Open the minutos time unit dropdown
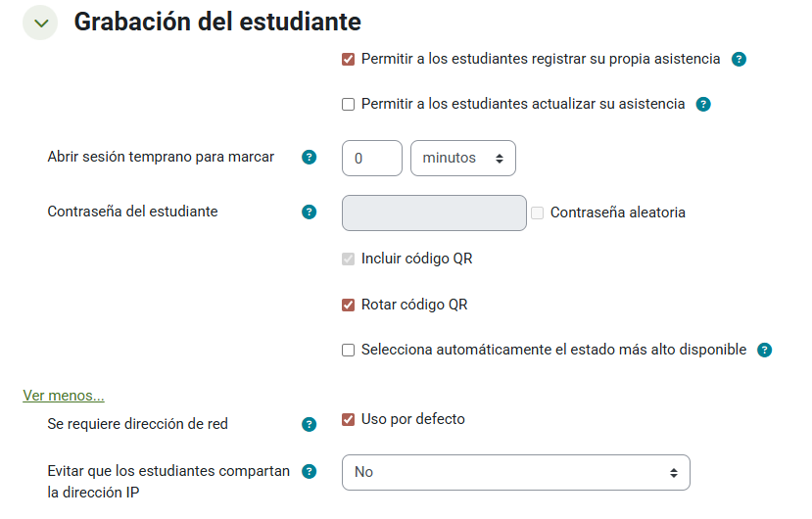Viewport: 812px width, 519px height. (463, 159)
